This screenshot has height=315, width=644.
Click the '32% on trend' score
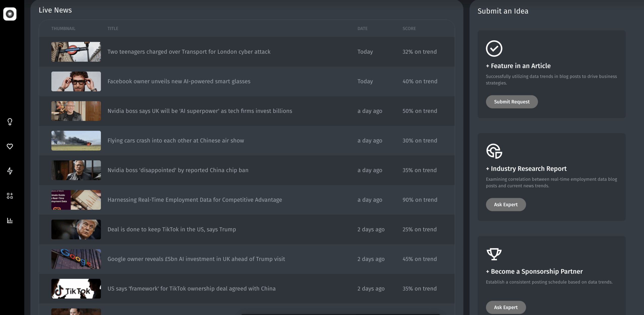tap(420, 52)
